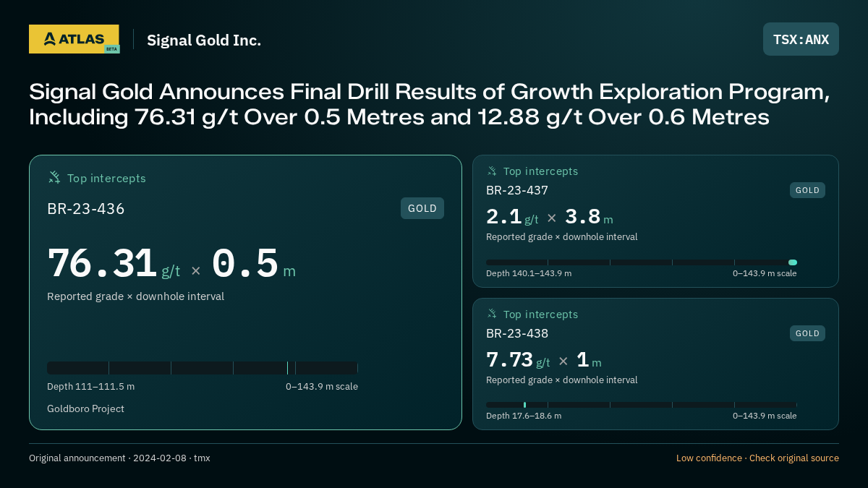The image size is (868, 488).
Task: Click the Goldboro Project label
Action: [x=85, y=408]
